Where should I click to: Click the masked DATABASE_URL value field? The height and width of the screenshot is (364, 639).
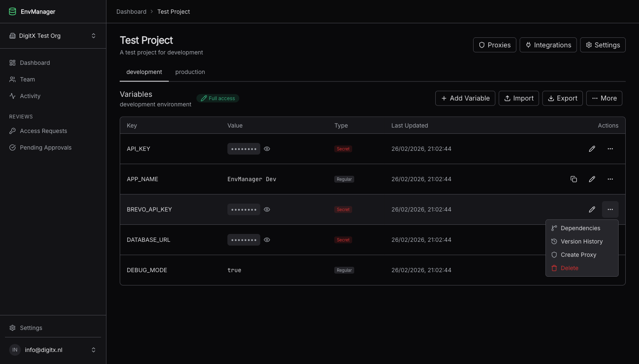click(244, 240)
